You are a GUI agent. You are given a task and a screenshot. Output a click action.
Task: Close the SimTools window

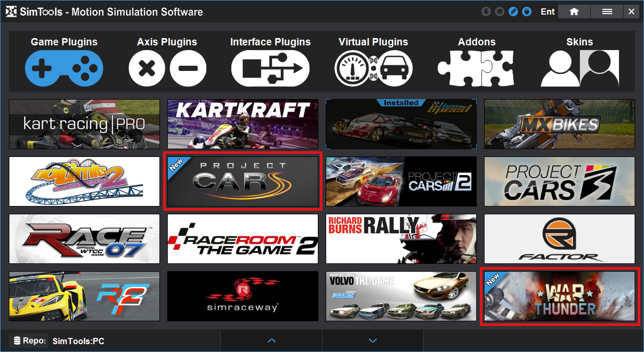tap(631, 11)
